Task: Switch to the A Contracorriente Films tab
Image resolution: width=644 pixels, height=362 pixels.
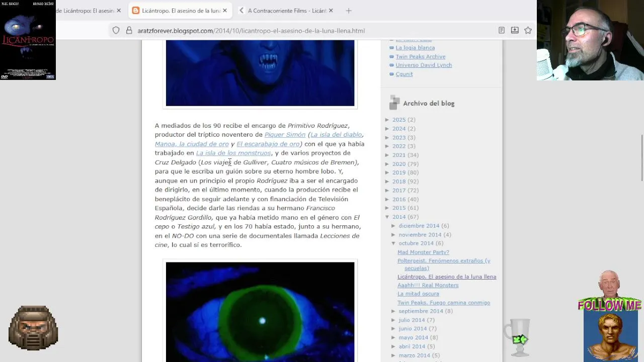Action: coord(287,11)
